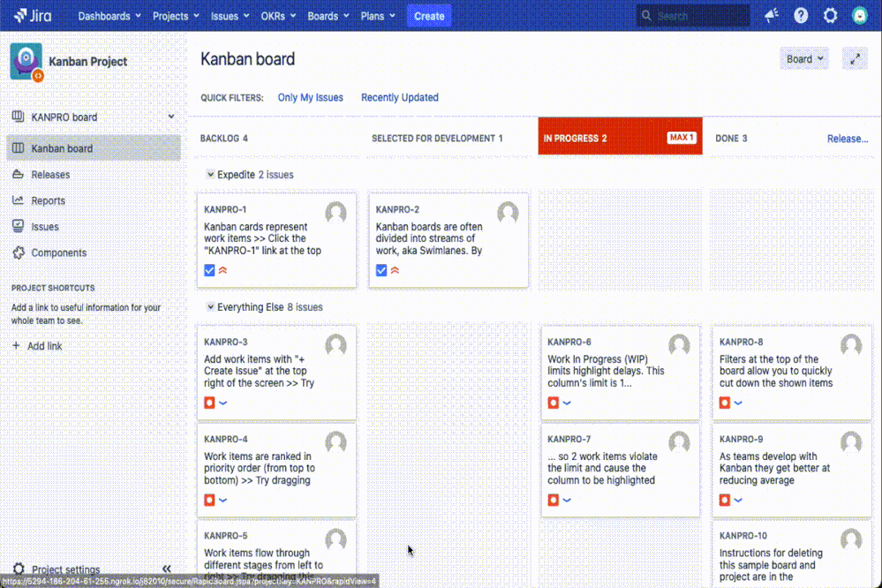882x588 pixels.
Task: Toggle the Recently Updated quick filter
Action: coord(399,98)
